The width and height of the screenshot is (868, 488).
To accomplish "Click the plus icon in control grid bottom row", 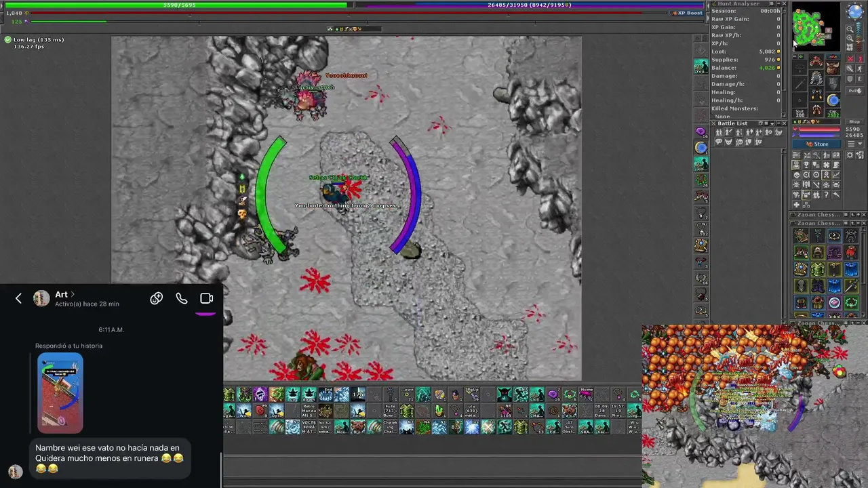I will click(x=797, y=205).
